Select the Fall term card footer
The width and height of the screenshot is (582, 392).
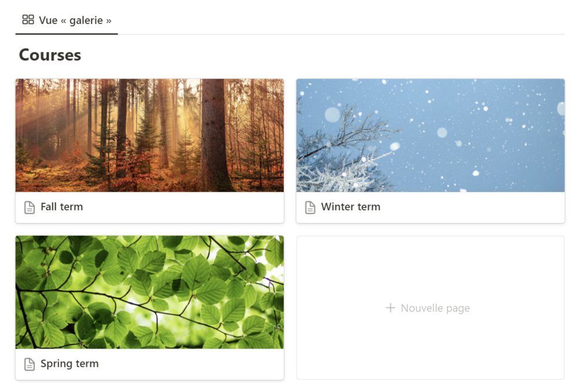tap(149, 207)
